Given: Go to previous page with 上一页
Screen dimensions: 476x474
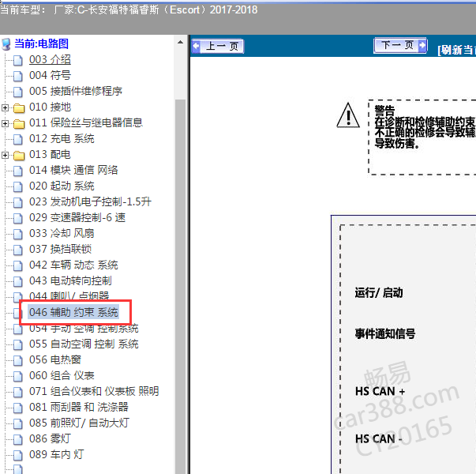Looking at the screenshot, I should [218, 47].
